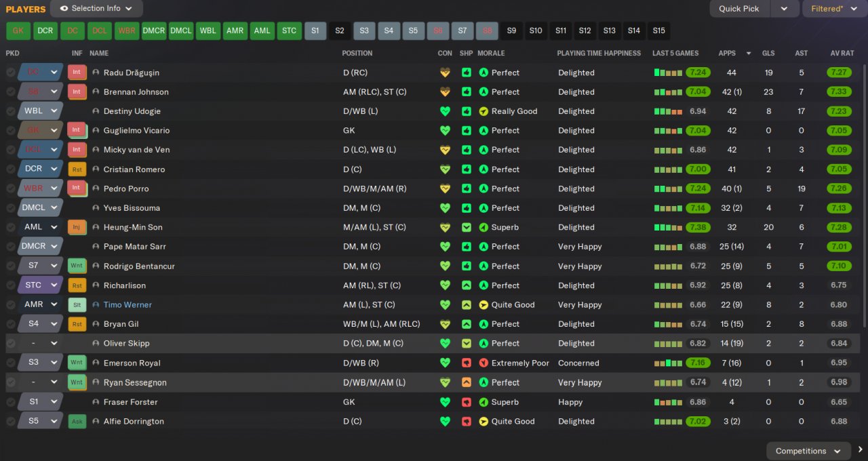Screen dimensions: 868x461
Task: Click the morale icon for Destiny Udogie
Action: pyautogui.click(x=484, y=111)
